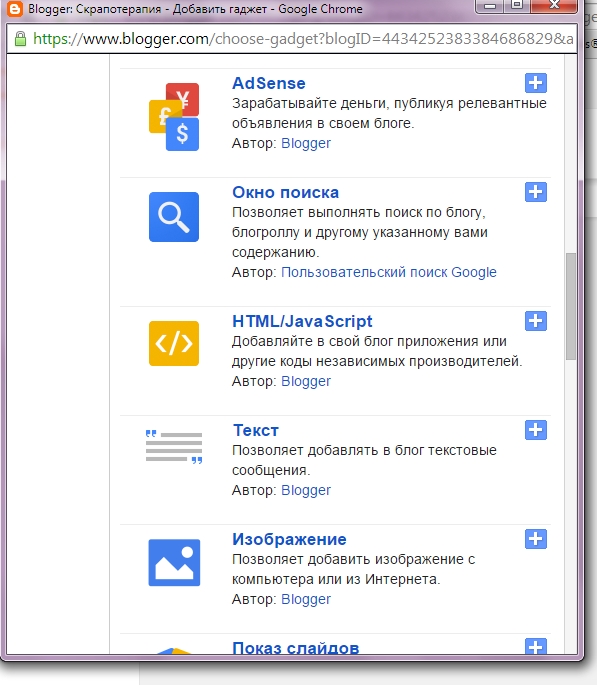Add the HTML/JavaScript gadget with plus icon

pos(536,321)
